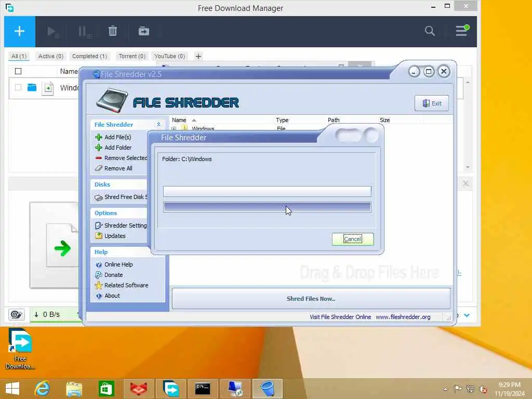
Task: Click the eraser icon beside Remove All
Action: click(x=99, y=168)
